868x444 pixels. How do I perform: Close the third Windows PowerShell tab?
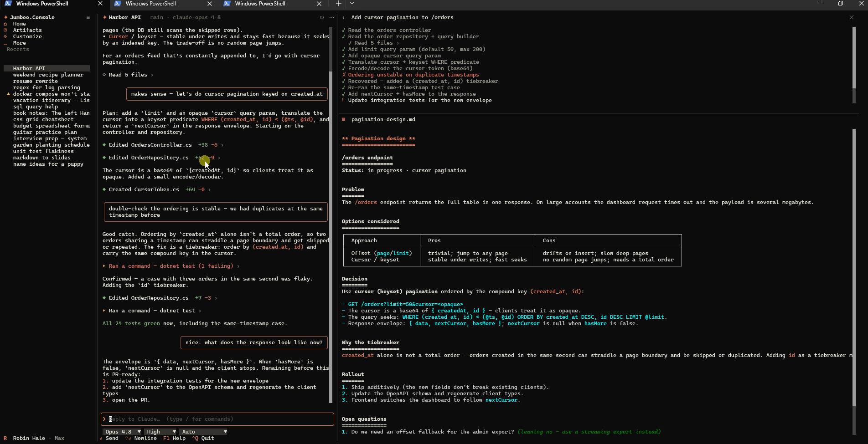tap(319, 4)
